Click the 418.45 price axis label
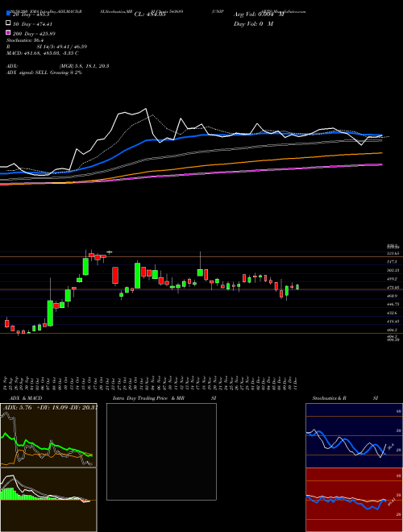The image size is (403, 532). point(393,322)
